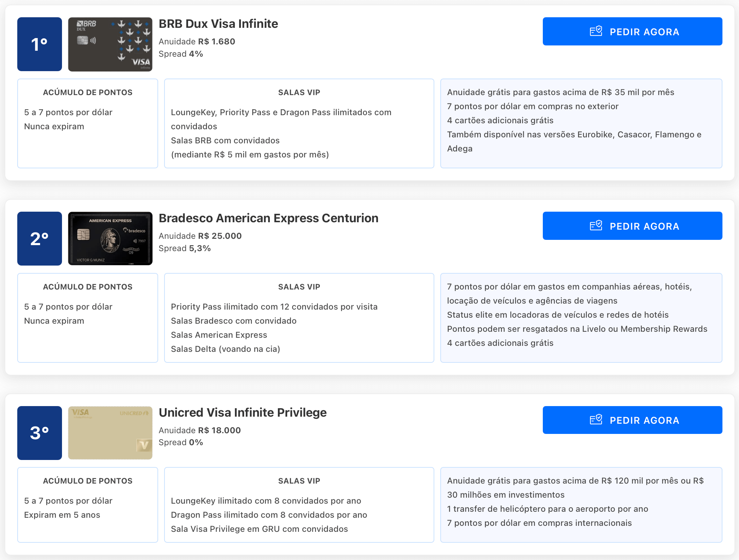Click SALAS VIP heading in Unicred card
739x560 pixels.
pyautogui.click(x=299, y=481)
